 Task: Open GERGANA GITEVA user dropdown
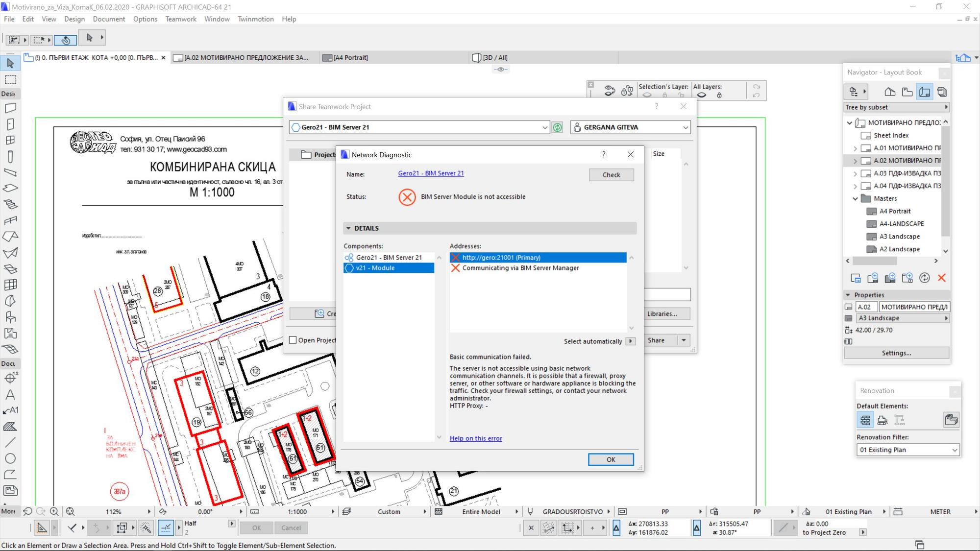click(x=631, y=127)
